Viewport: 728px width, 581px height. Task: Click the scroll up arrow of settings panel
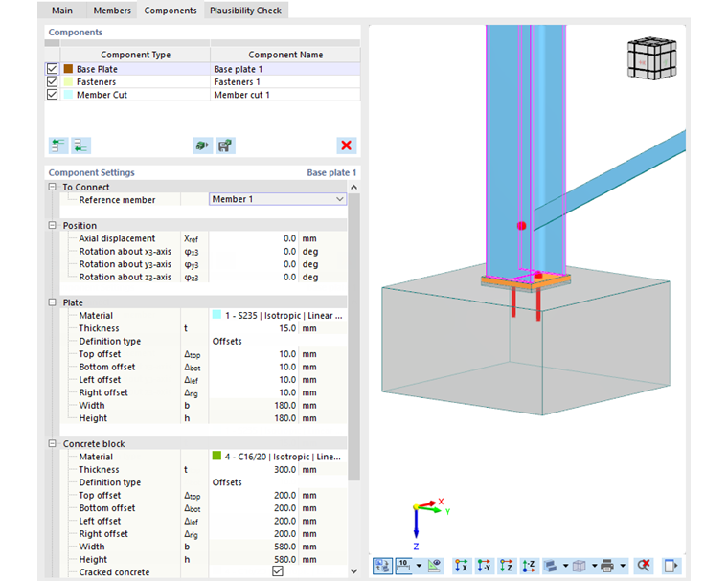(x=353, y=187)
